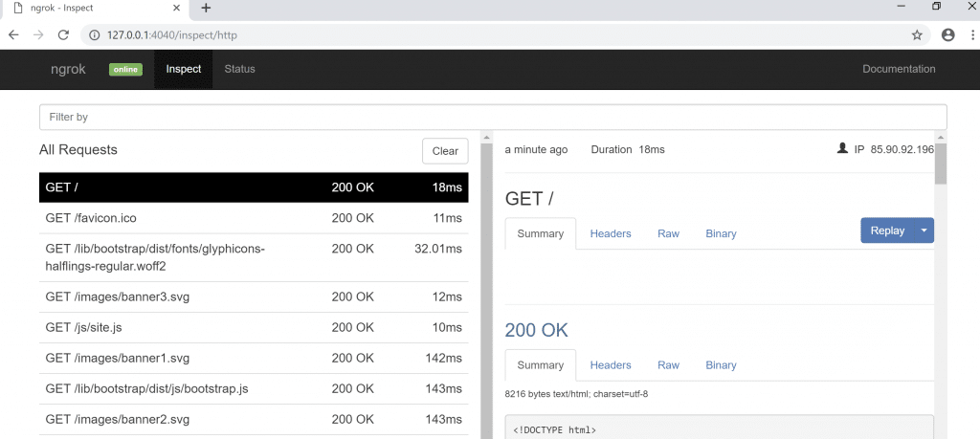The height and width of the screenshot is (439, 980).
Task: Switch to the Inspect nav tab
Action: click(184, 69)
